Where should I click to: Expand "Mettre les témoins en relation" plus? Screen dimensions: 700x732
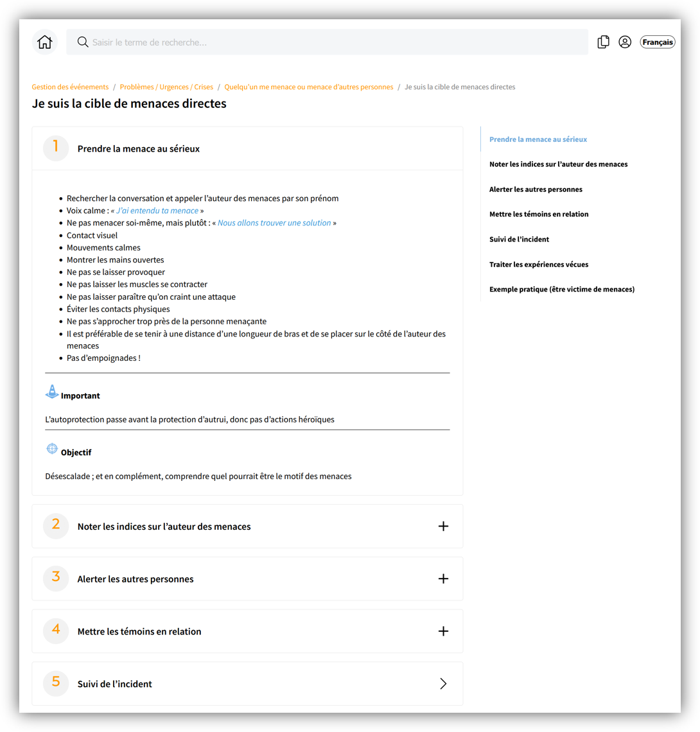click(443, 632)
